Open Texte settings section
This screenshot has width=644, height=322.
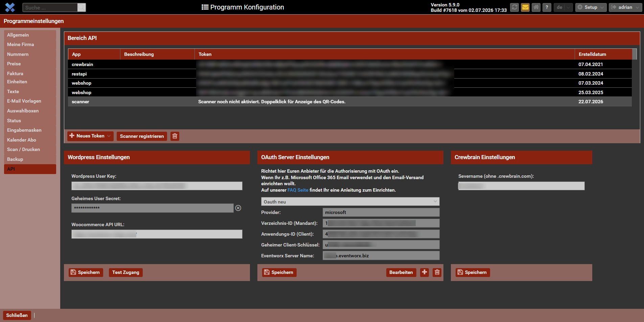click(30, 91)
